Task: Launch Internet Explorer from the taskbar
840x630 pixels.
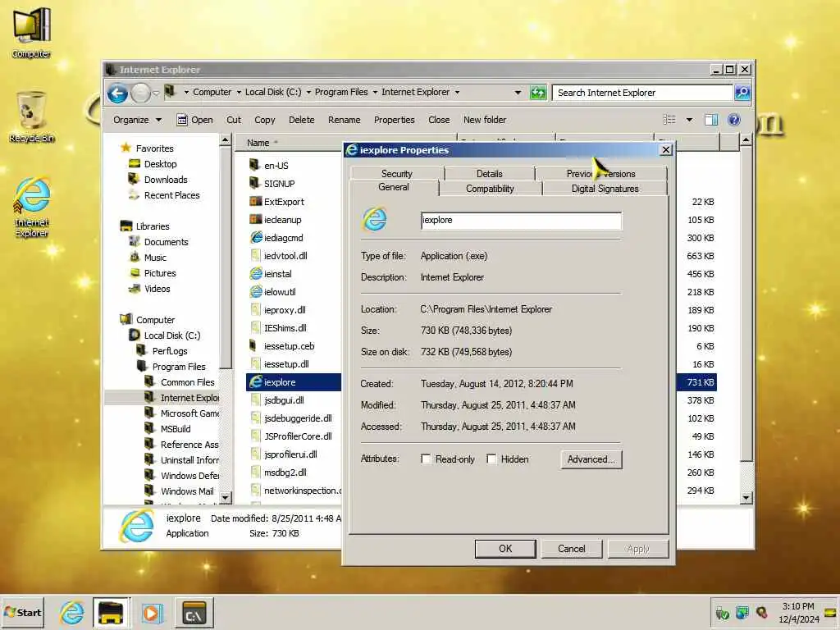Action: click(72, 612)
